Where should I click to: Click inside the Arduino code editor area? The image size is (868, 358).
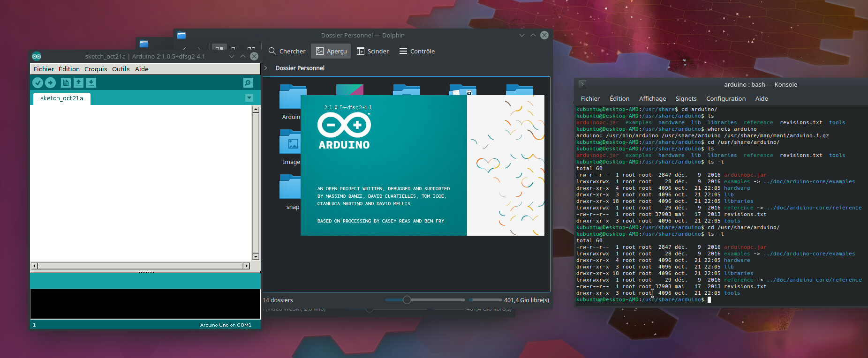click(x=141, y=183)
